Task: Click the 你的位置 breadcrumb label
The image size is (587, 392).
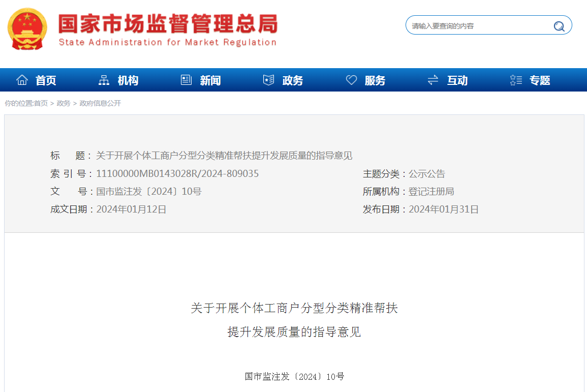Action: pos(18,103)
